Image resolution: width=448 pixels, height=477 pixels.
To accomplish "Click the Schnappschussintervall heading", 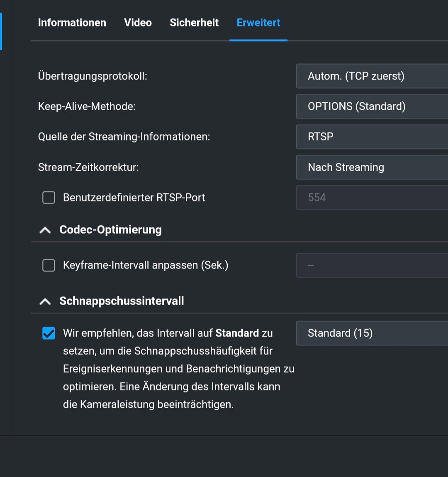I will click(122, 301).
